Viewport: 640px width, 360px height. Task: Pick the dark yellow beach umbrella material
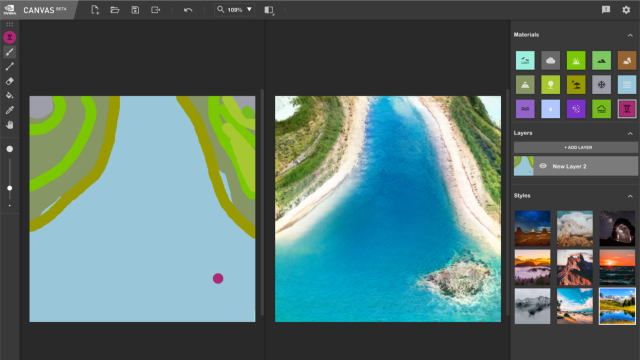[x=576, y=84]
